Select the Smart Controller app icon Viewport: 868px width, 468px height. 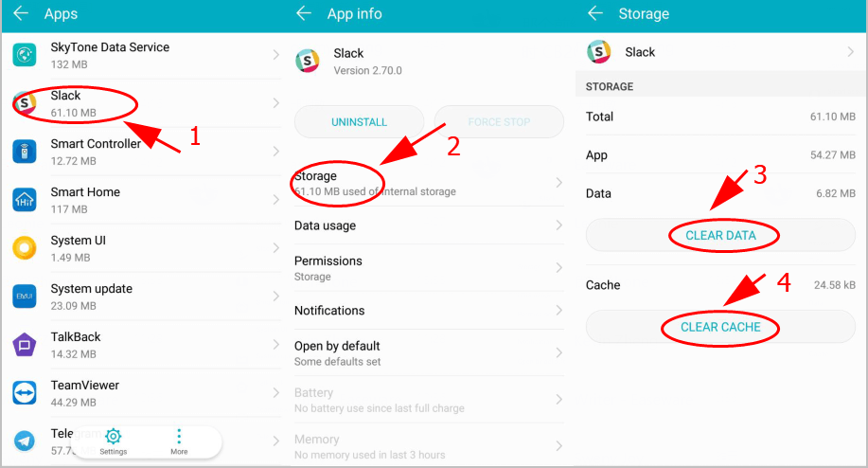[x=25, y=152]
